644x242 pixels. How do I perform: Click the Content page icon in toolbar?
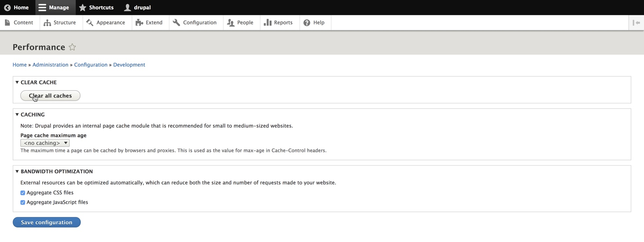pyautogui.click(x=7, y=23)
